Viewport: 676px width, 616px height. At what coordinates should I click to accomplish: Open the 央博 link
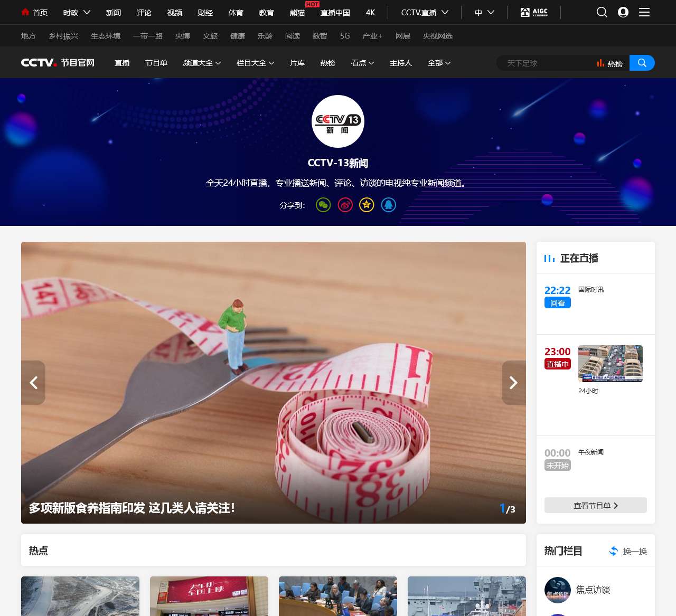[x=183, y=36]
